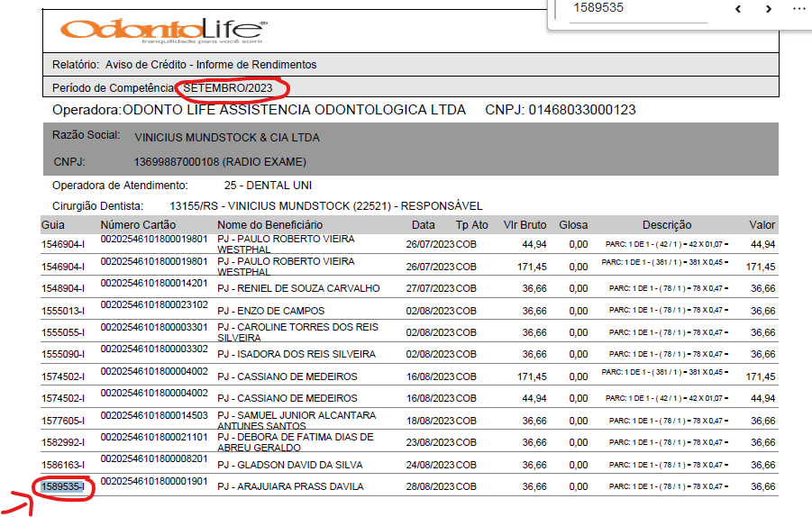Click the description in the Enzo de Campos row

coord(669,310)
